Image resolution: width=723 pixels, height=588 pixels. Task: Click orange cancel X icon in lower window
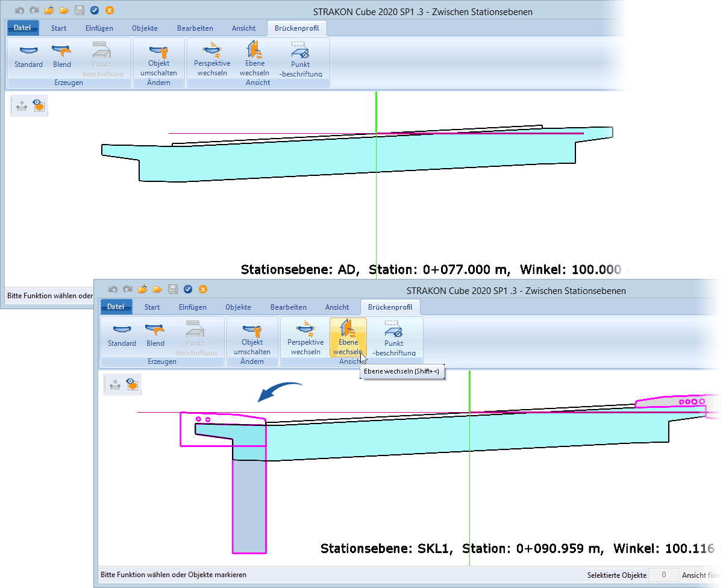point(203,289)
